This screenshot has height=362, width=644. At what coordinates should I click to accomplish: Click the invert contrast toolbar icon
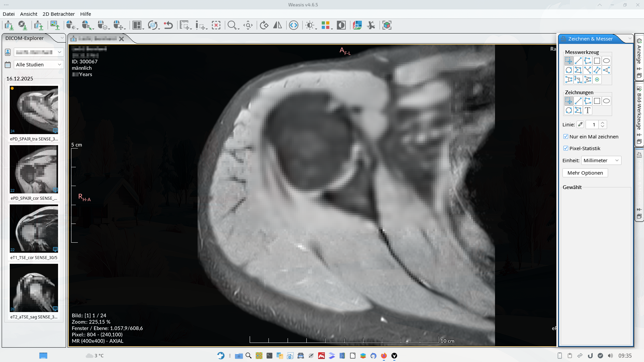coord(341,25)
